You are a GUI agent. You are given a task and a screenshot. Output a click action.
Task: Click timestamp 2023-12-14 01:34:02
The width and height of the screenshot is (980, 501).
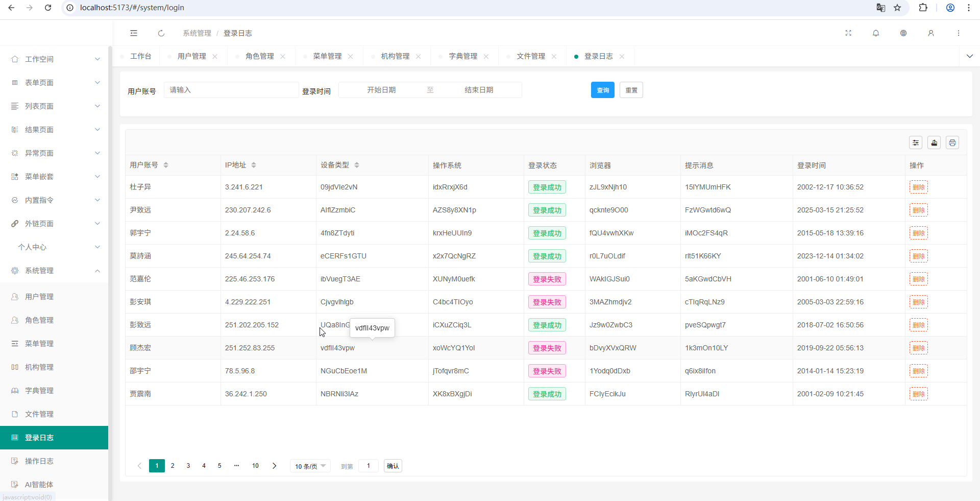coord(830,256)
